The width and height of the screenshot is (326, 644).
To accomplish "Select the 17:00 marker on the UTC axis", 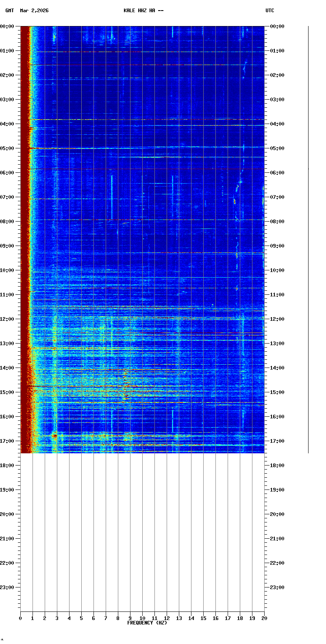I will (x=277, y=441).
